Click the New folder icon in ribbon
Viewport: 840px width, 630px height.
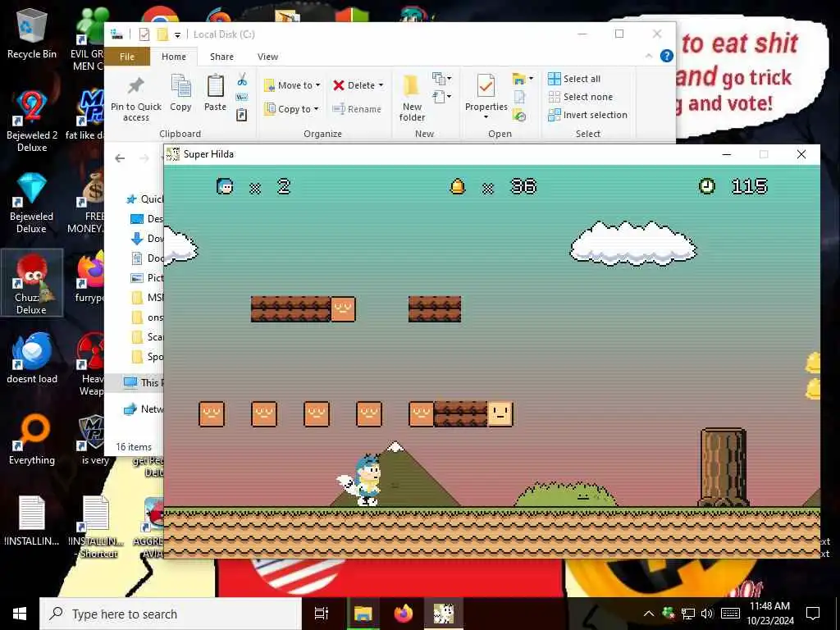tap(412, 98)
